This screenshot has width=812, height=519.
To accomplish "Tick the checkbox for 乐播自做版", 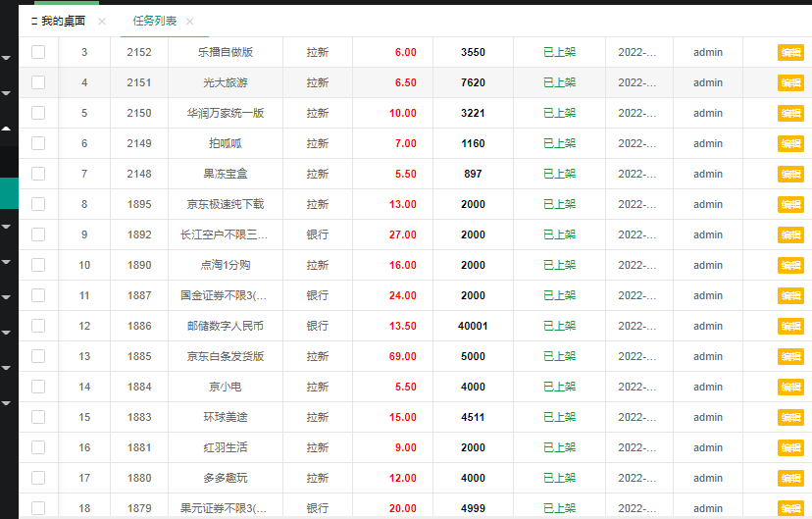I will [38, 52].
